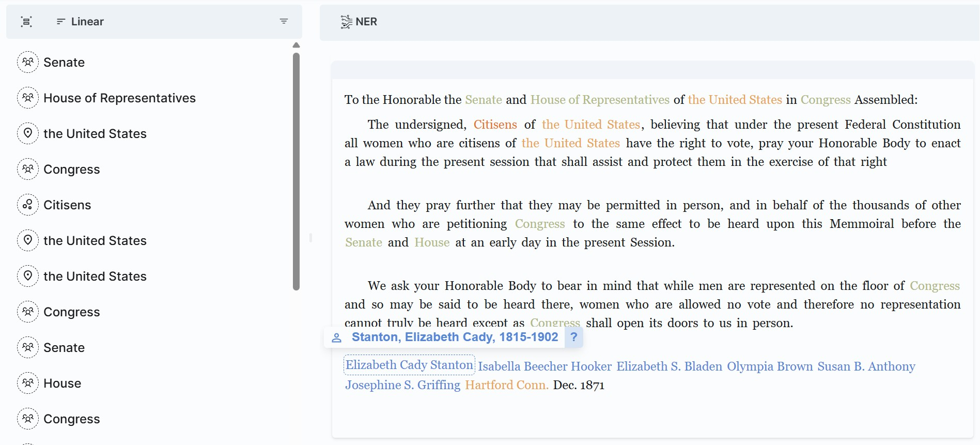Open the filter icon in the entity list header
Viewport: 980px width, 445px height.
point(284,21)
